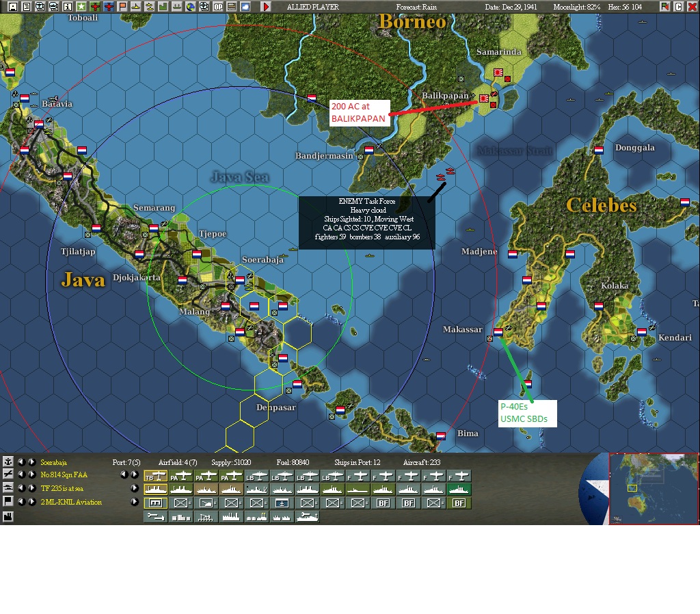Viewport: 700px width, 614px height.
Task: Select the Japanese flag at Samarinda
Action: 498,72
